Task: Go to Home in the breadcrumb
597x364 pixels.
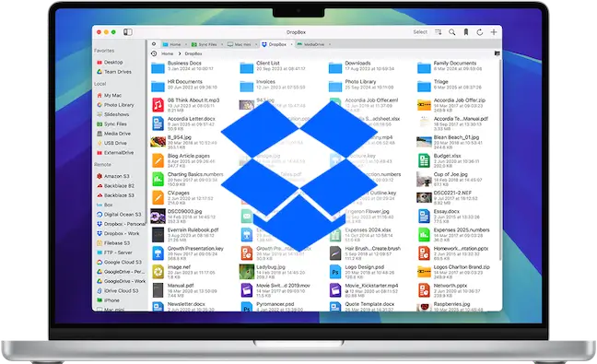Action: pos(167,53)
